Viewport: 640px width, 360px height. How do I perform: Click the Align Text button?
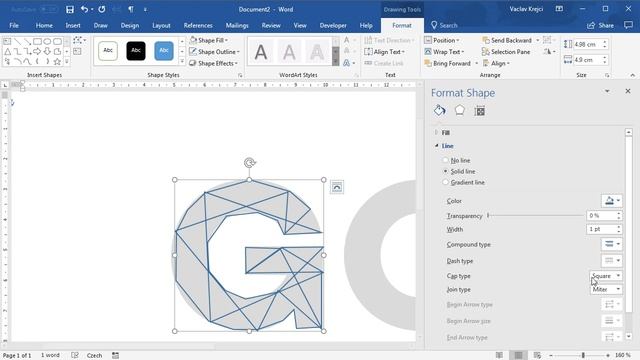coord(384,52)
